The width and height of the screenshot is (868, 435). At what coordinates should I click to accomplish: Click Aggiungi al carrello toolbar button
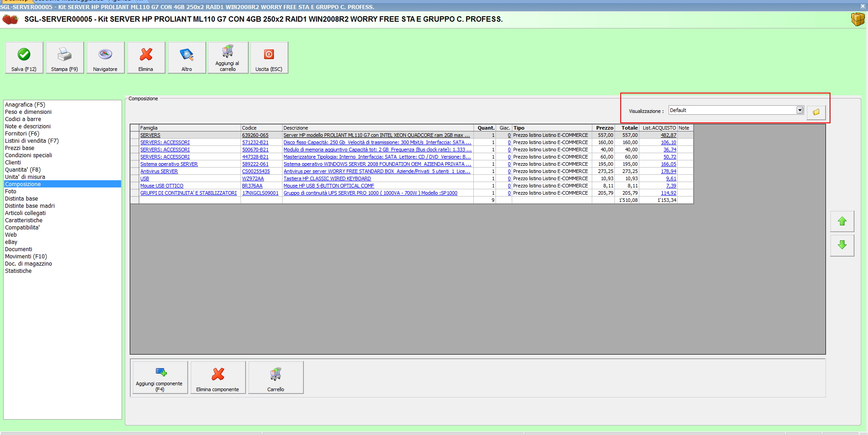pos(228,57)
